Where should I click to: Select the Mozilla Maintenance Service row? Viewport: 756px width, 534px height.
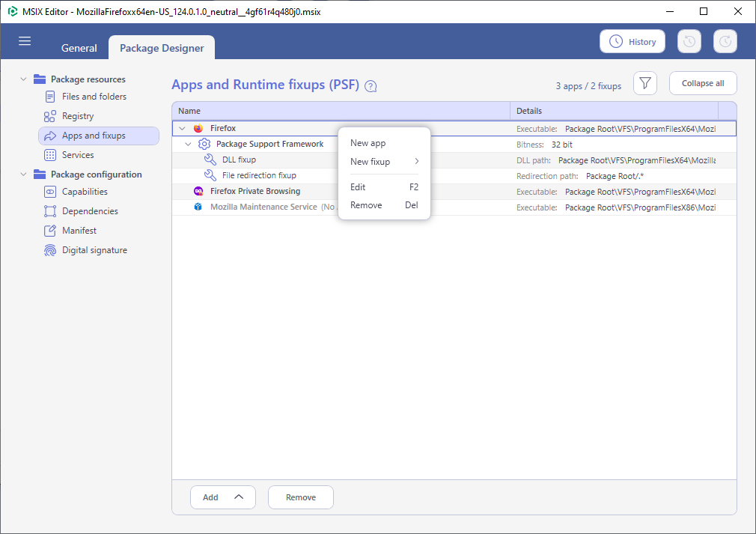(454, 207)
